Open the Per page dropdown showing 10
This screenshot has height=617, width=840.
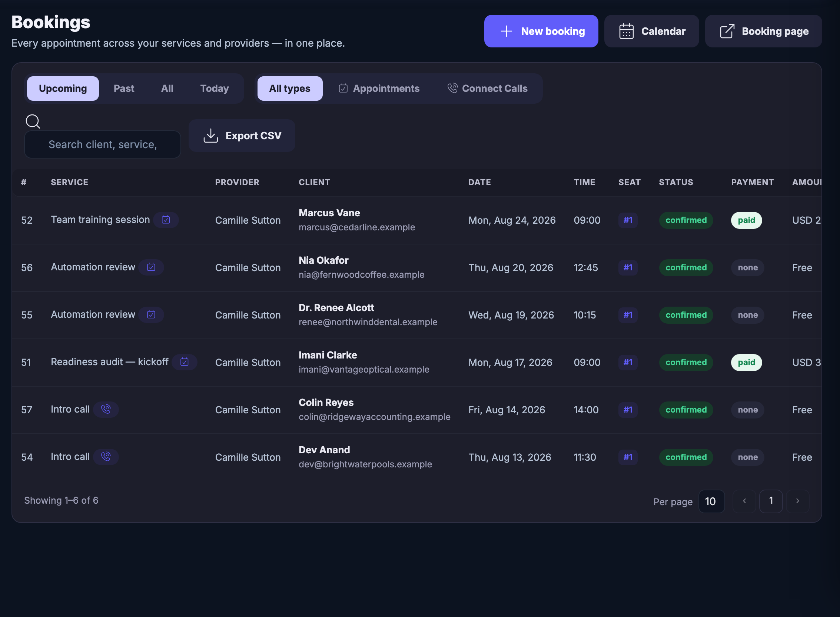tap(711, 501)
